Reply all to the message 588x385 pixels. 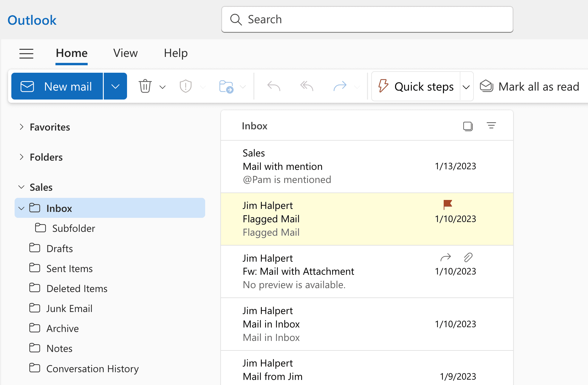pyautogui.click(x=306, y=86)
